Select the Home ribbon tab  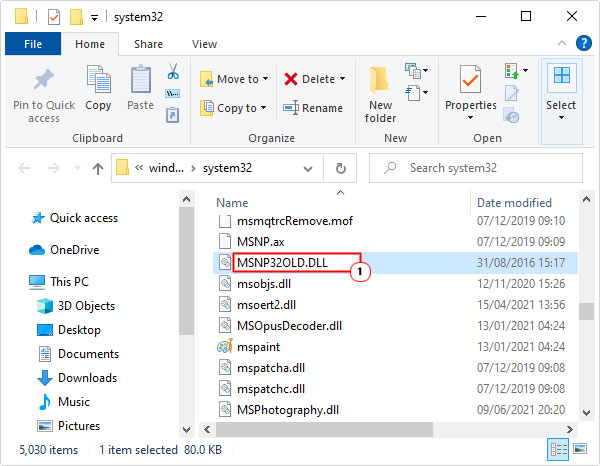tap(90, 44)
